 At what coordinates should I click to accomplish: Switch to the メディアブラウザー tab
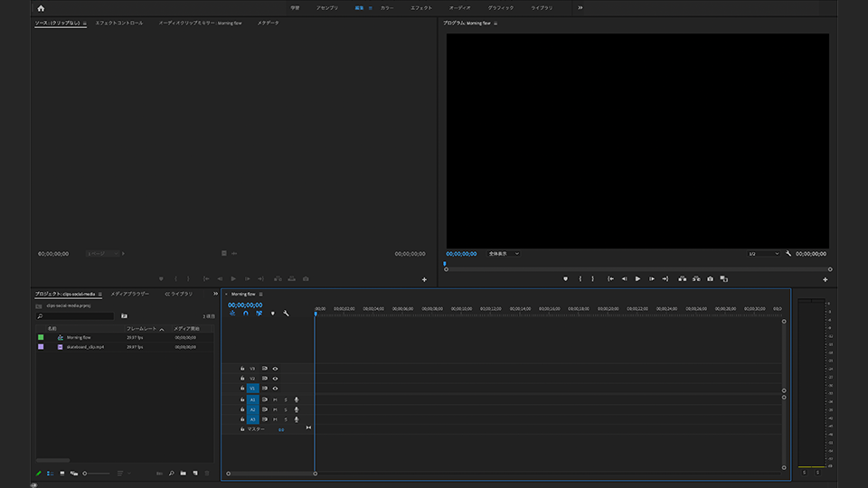[129, 294]
